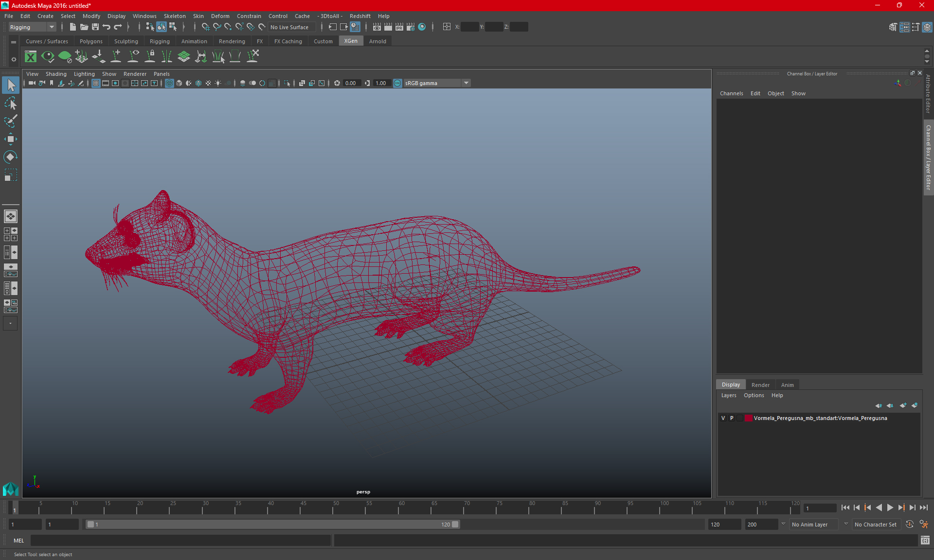Toggle isolate select in viewport
This screenshot has height=560, width=934.
coord(287,83)
